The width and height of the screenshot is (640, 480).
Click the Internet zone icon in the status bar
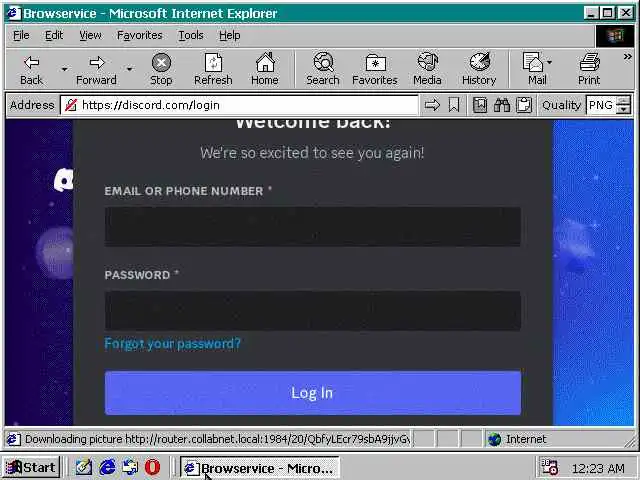494,440
